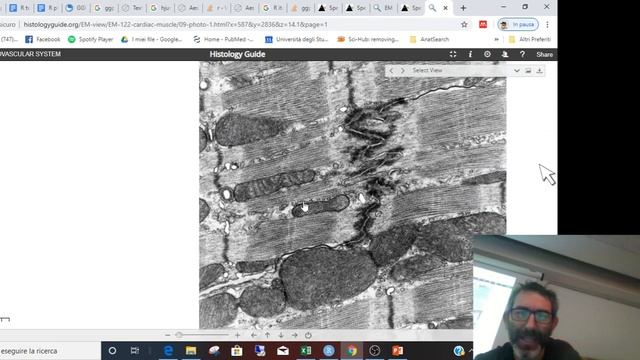Open the Facebook bookmark
The image size is (640, 360).
click(x=43, y=39)
